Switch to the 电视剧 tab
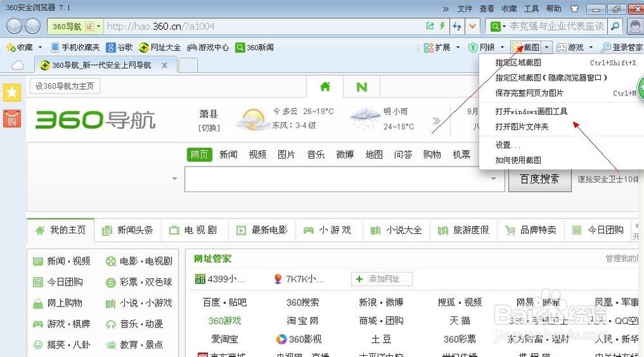644x357 pixels. pyautogui.click(x=194, y=230)
